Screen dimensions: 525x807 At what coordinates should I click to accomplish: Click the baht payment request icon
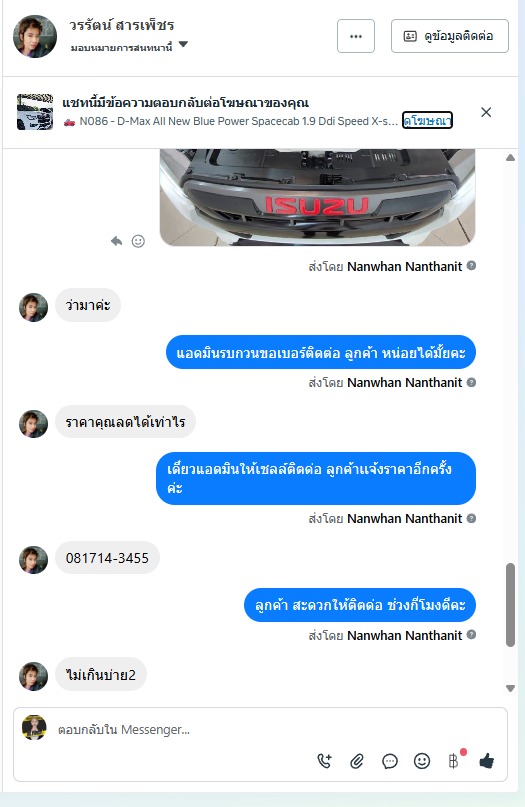coord(454,761)
